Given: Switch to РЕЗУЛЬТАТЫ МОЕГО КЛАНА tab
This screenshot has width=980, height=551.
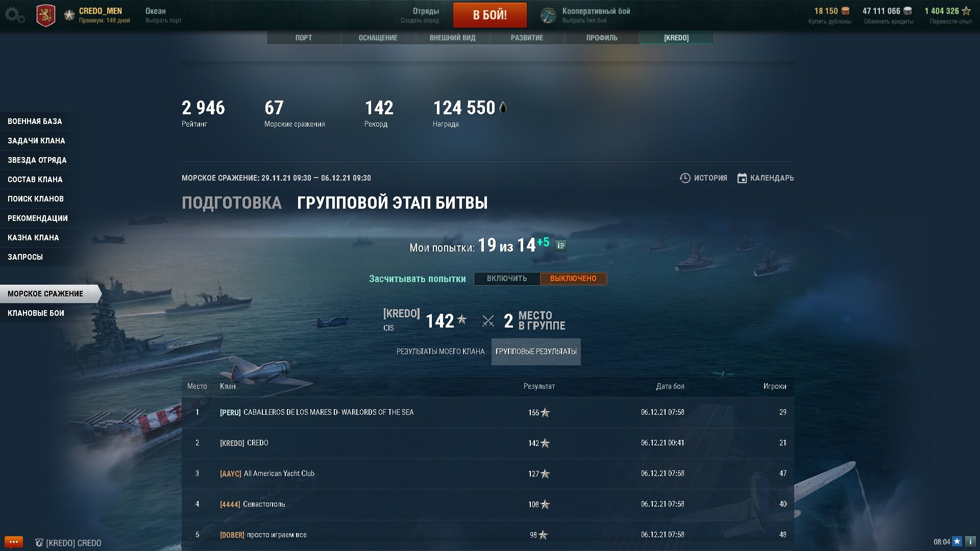Looking at the screenshot, I should tap(440, 352).
